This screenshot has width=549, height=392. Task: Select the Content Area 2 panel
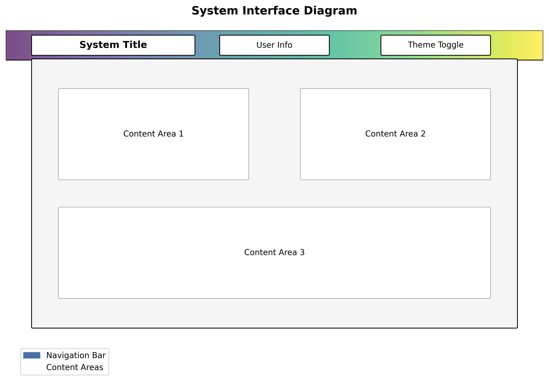coord(395,134)
